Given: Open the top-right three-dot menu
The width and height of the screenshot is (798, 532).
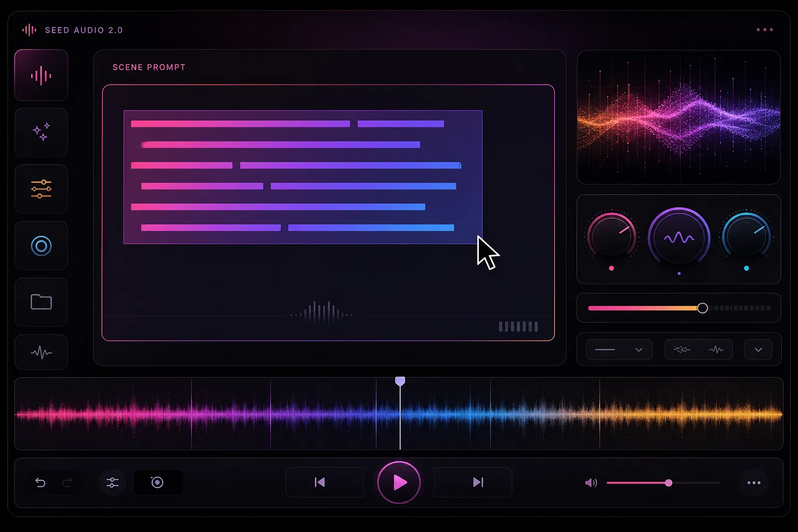Looking at the screenshot, I should point(765,30).
